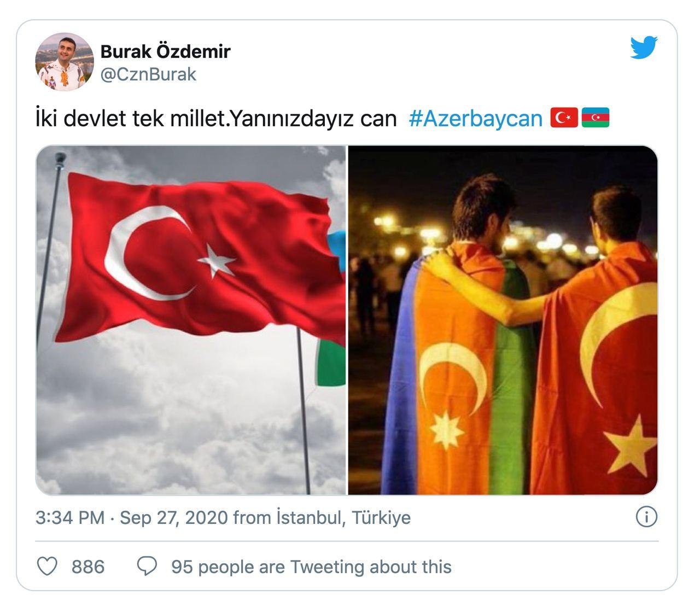
Task: Open '95 people are Tweeting about this'
Action: (311, 567)
